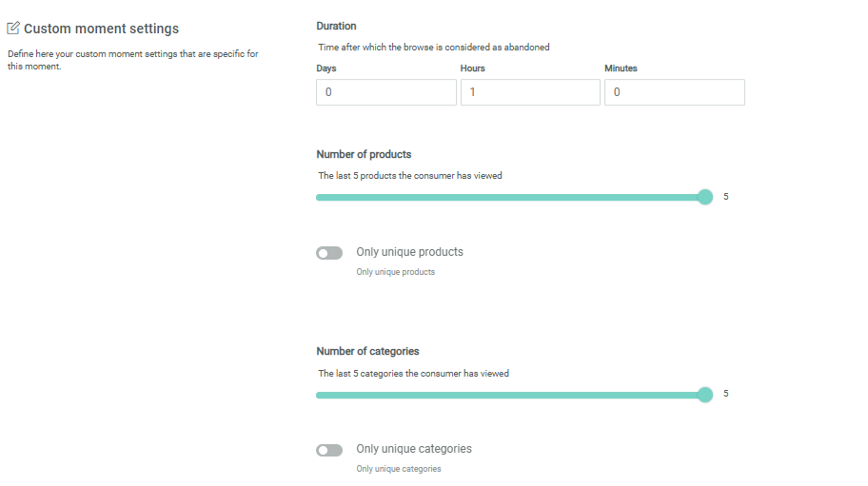
Task: Click the large "Only unique products" label text
Action: [409, 252]
